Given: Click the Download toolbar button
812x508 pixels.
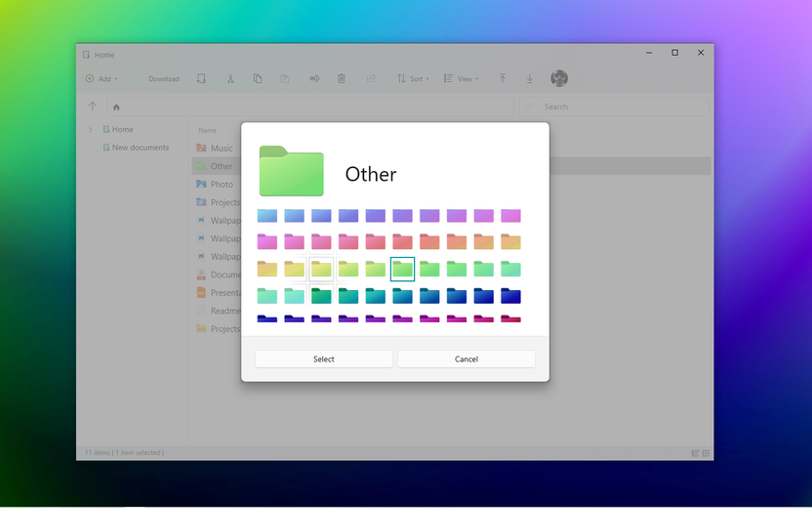Looking at the screenshot, I should click(x=157, y=79).
